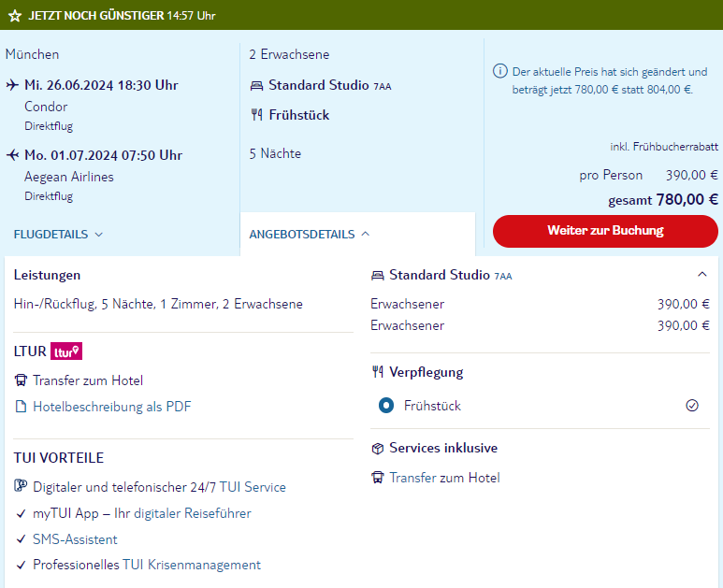Screen dimensions: 723x588
Task: Click the pro Person 390,00 € price
Action: point(648,175)
